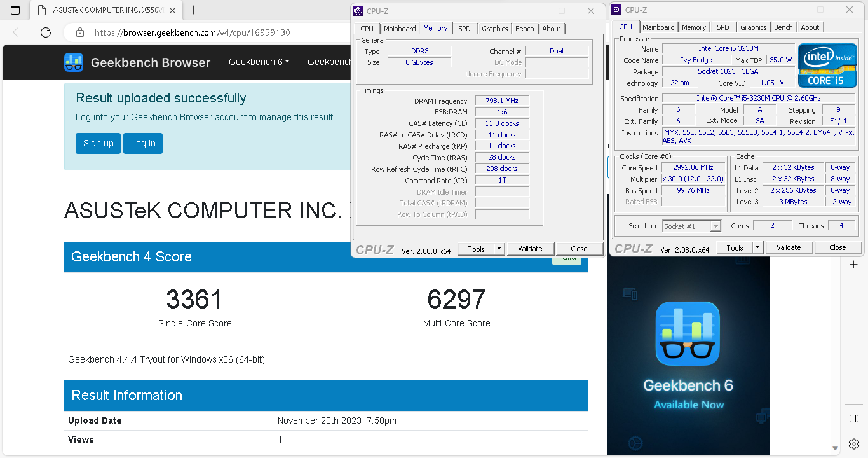Click the Command Rate value 1T
The image size is (868, 458).
502,180
